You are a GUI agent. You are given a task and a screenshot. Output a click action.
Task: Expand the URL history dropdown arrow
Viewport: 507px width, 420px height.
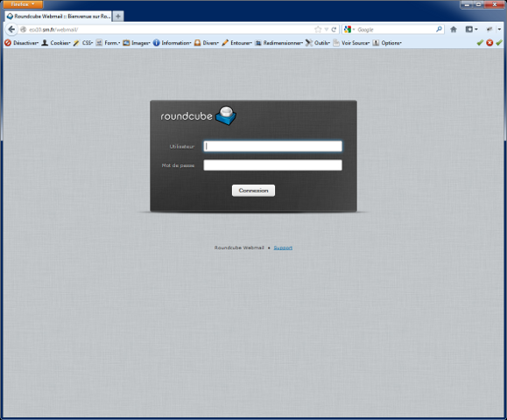[327, 30]
